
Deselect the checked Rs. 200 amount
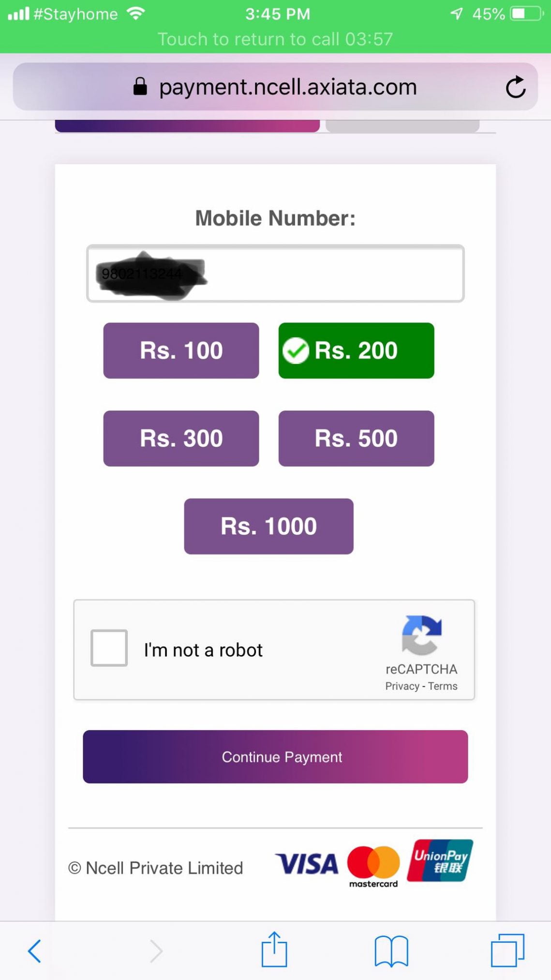coord(356,351)
